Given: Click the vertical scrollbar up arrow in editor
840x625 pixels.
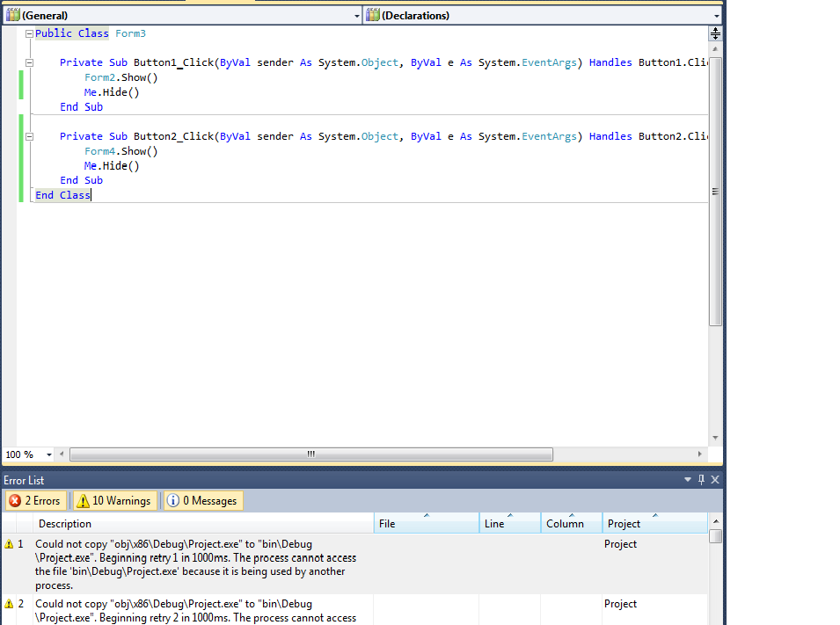Looking at the screenshot, I should [715, 48].
